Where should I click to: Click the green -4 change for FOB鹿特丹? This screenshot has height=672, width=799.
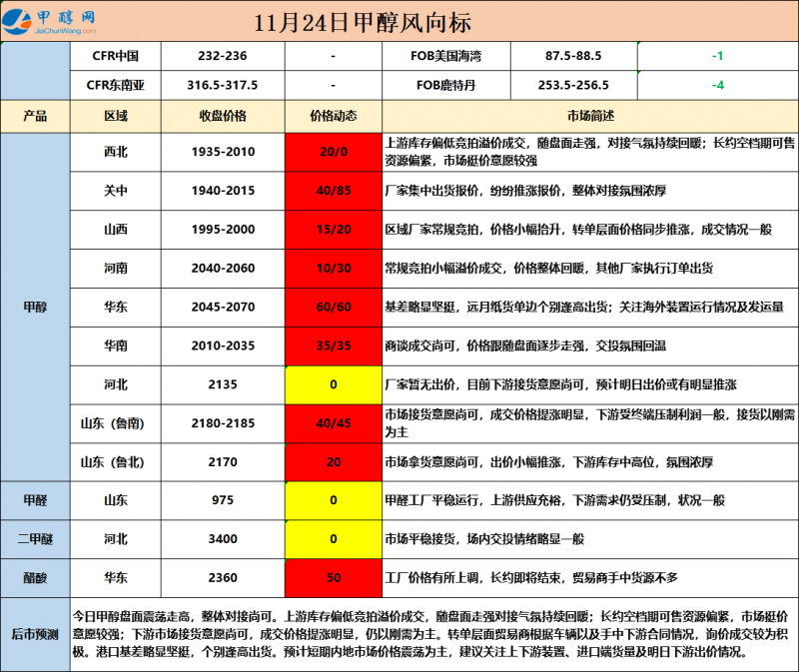click(717, 86)
